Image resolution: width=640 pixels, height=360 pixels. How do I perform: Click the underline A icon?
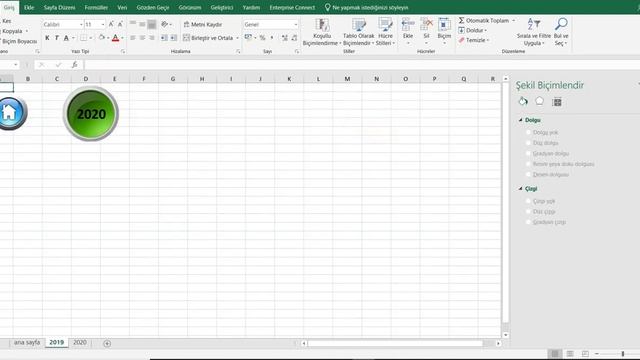pos(66,38)
